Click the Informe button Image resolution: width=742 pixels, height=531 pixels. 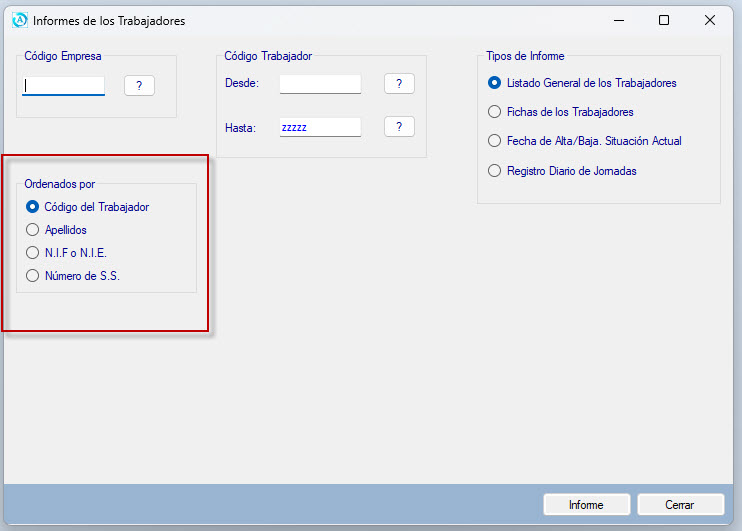point(586,505)
